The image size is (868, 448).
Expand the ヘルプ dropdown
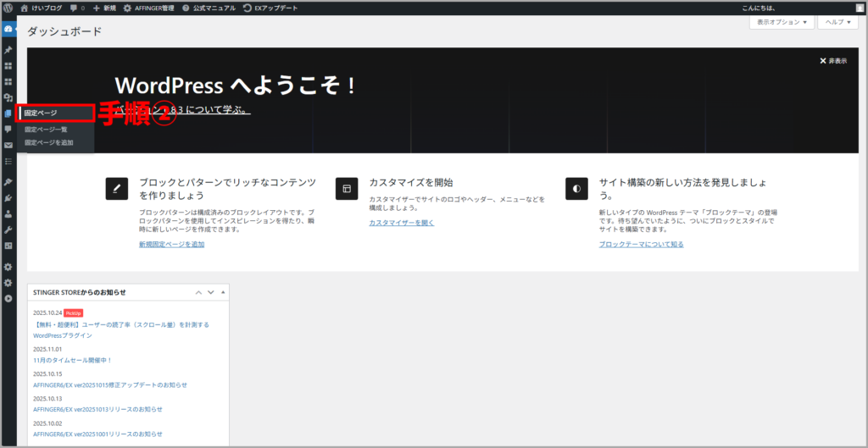pyautogui.click(x=837, y=22)
